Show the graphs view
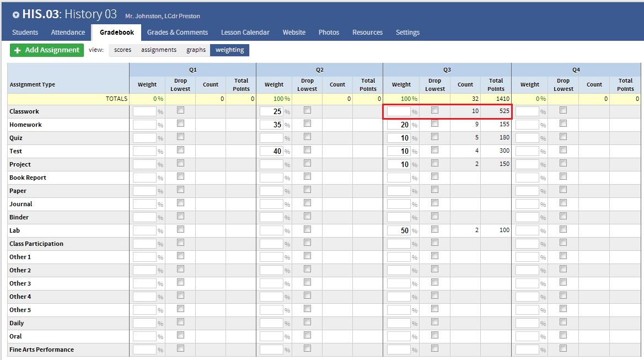Image resolution: width=644 pixels, height=360 pixels. 196,50
